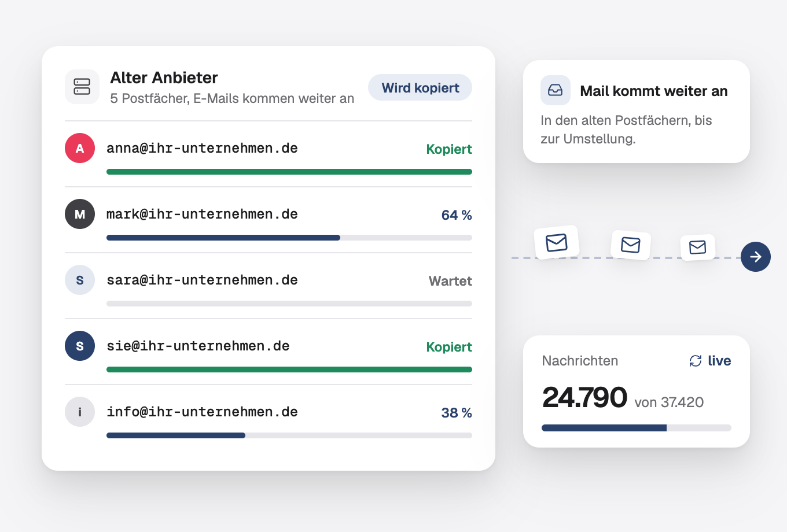
Task: Click the In den alten Postfächern description
Action: point(626,130)
